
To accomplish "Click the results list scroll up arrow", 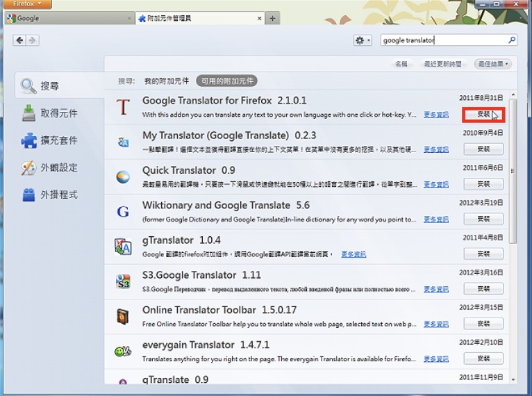I will point(513,94).
